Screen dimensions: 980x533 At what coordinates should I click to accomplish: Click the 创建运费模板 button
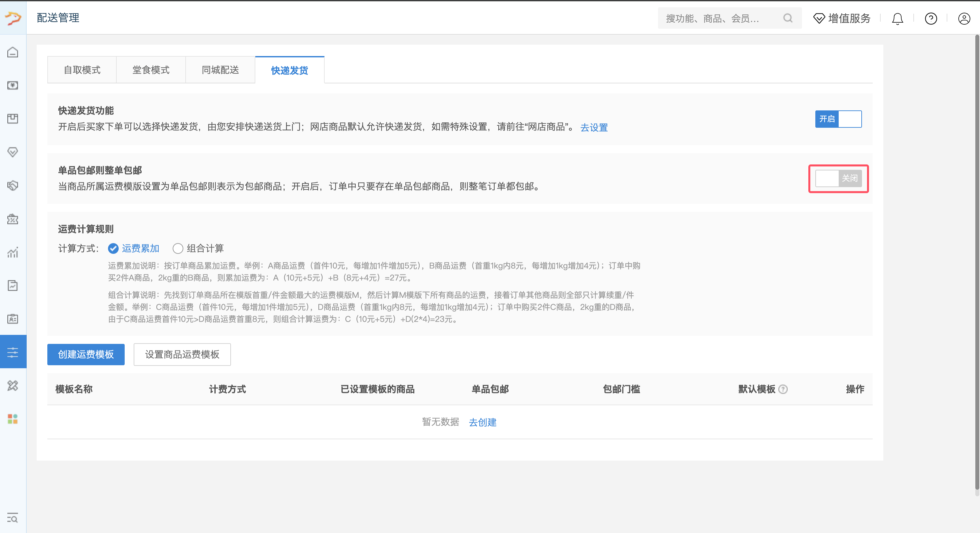pos(86,355)
